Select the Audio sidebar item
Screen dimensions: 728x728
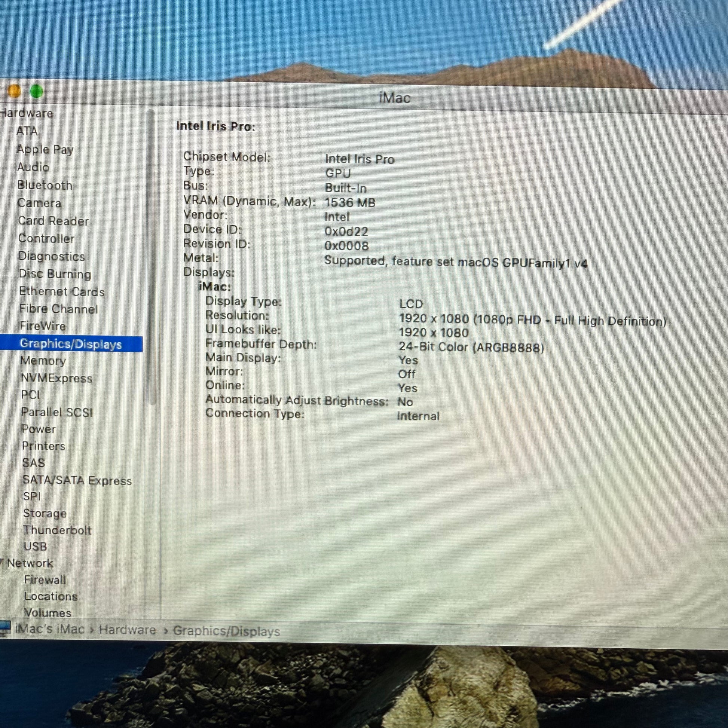(33, 167)
